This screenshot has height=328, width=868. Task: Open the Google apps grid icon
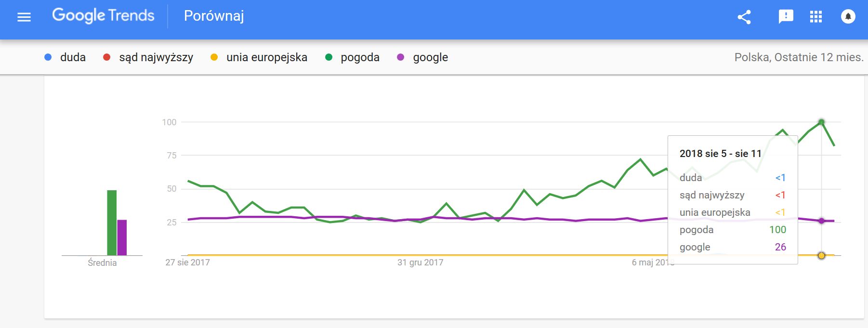pyautogui.click(x=816, y=17)
